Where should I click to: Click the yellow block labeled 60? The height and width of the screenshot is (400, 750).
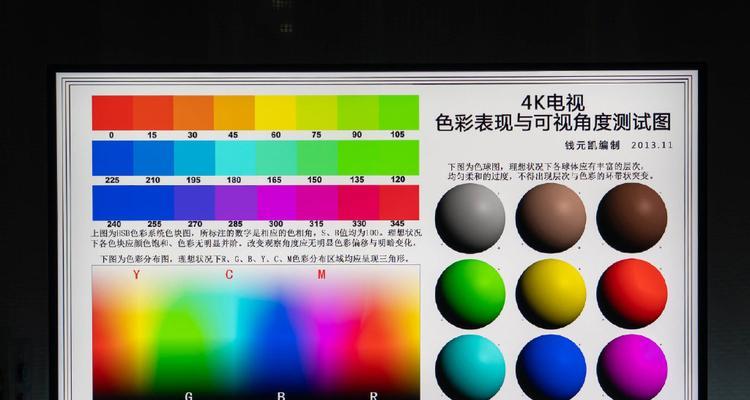275,113
